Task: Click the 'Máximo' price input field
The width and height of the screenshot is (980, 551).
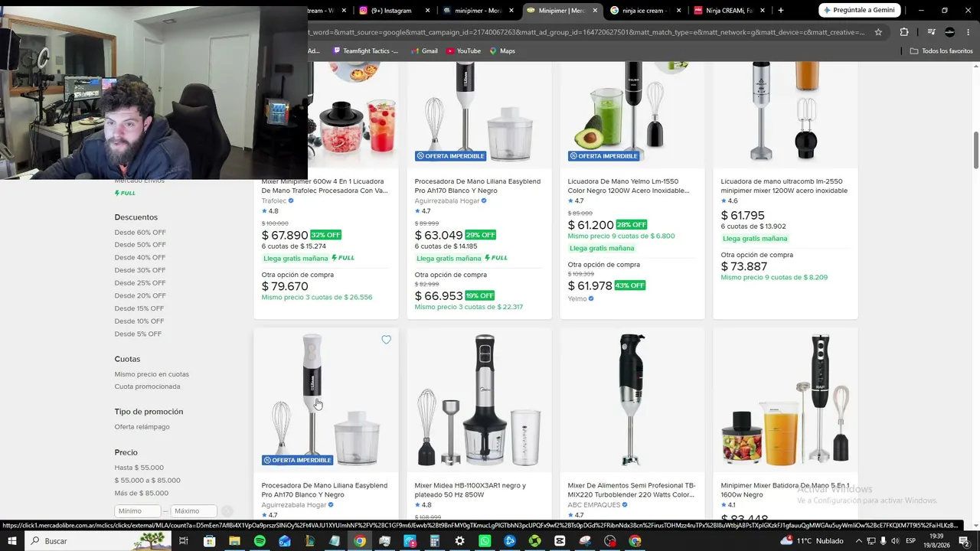Action: [x=193, y=511]
